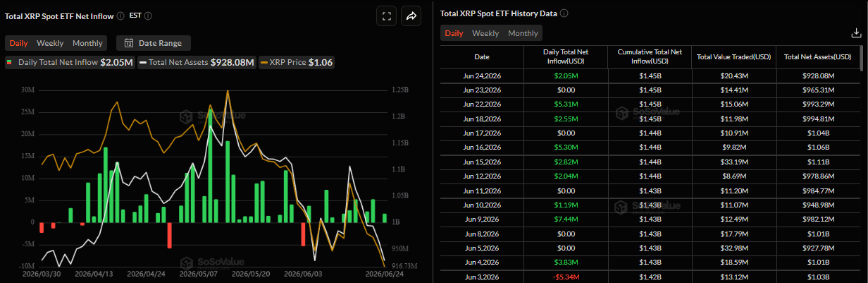Image resolution: width=868 pixels, height=283 pixels.
Task: Click the Jun 24,2026 date cell
Action: pos(482,76)
